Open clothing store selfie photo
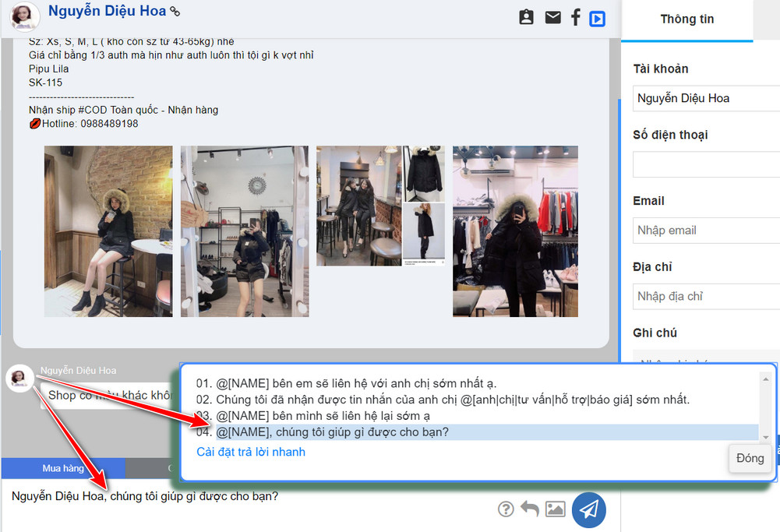This screenshot has width=780, height=532. pyautogui.click(x=515, y=231)
